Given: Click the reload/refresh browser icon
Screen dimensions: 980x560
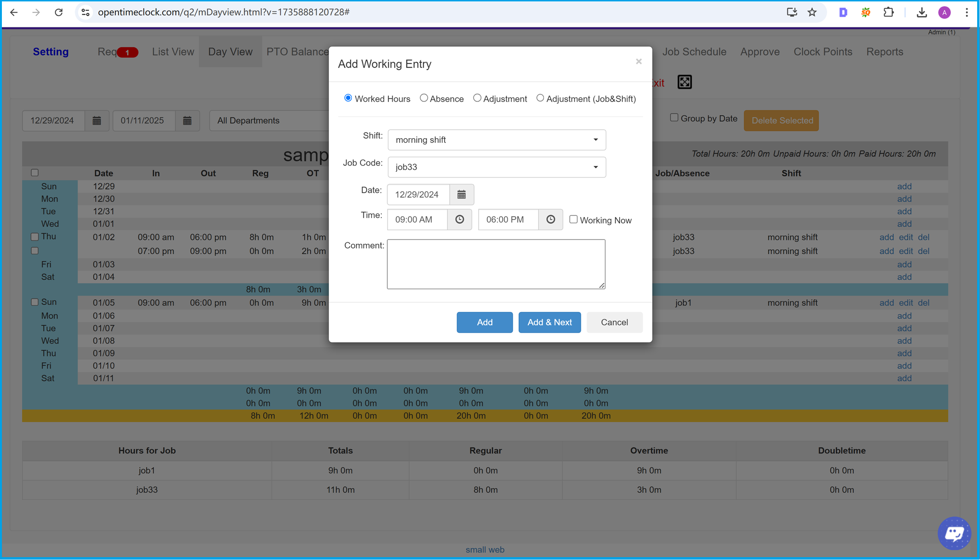Looking at the screenshot, I should pos(59,13).
